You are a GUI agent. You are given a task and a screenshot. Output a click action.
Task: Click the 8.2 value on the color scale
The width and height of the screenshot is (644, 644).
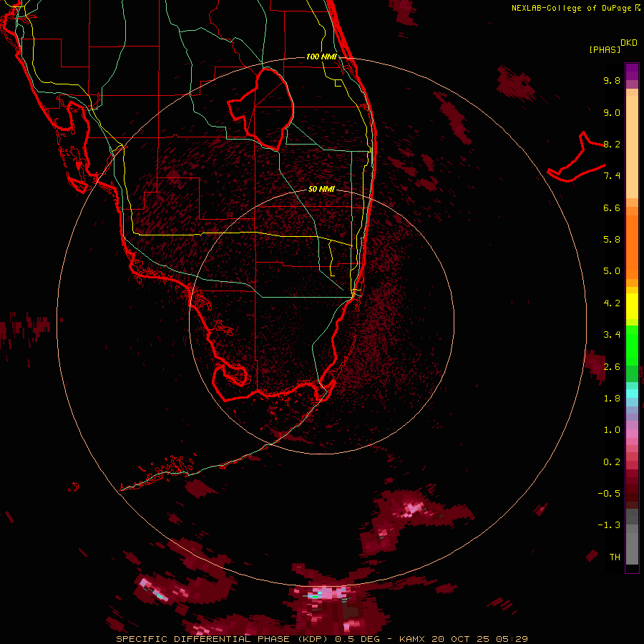click(612, 144)
